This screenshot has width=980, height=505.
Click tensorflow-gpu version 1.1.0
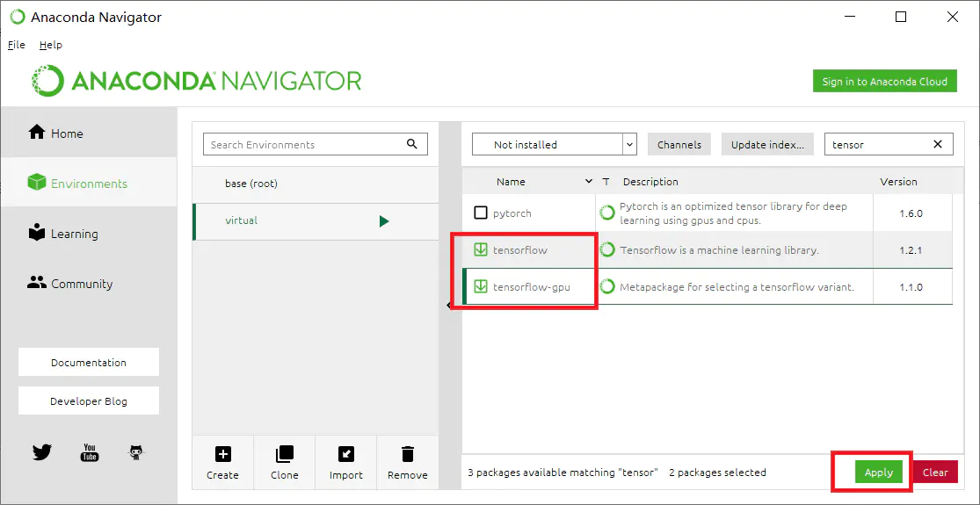[911, 287]
